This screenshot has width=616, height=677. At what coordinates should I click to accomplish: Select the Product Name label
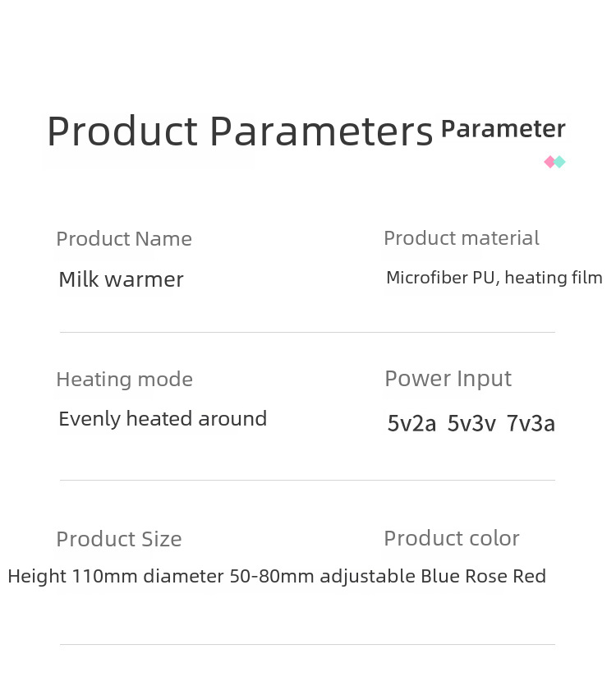pos(124,239)
